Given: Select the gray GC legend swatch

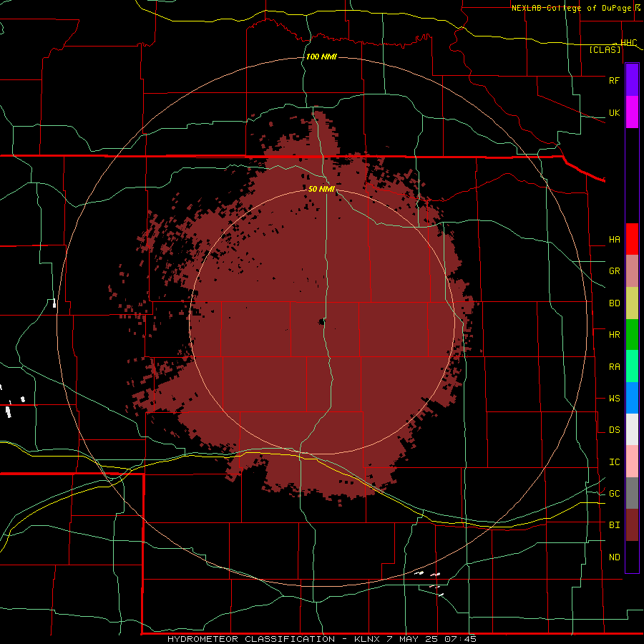Looking at the screenshot, I should point(632,493).
